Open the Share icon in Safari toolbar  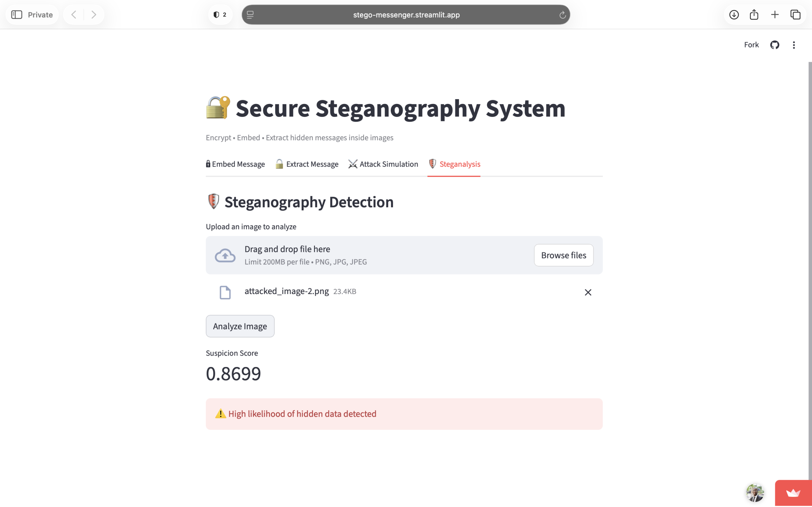coord(754,15)
